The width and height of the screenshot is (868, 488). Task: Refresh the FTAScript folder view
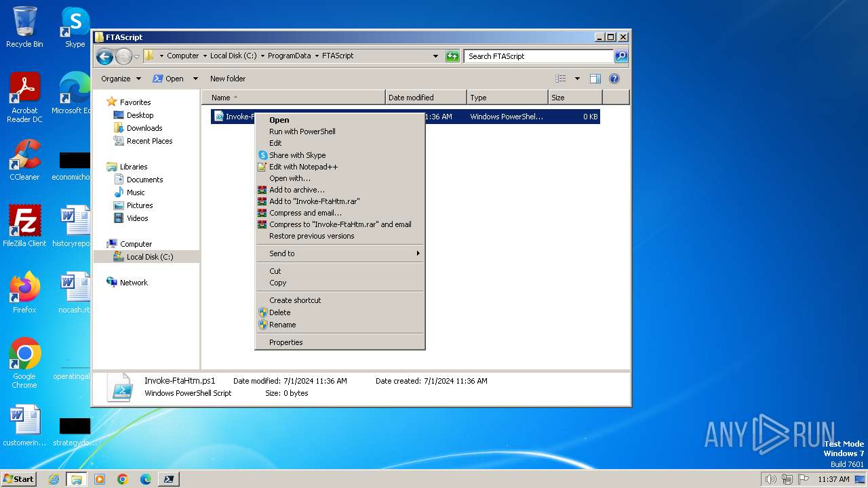click(x=452, y=56)
